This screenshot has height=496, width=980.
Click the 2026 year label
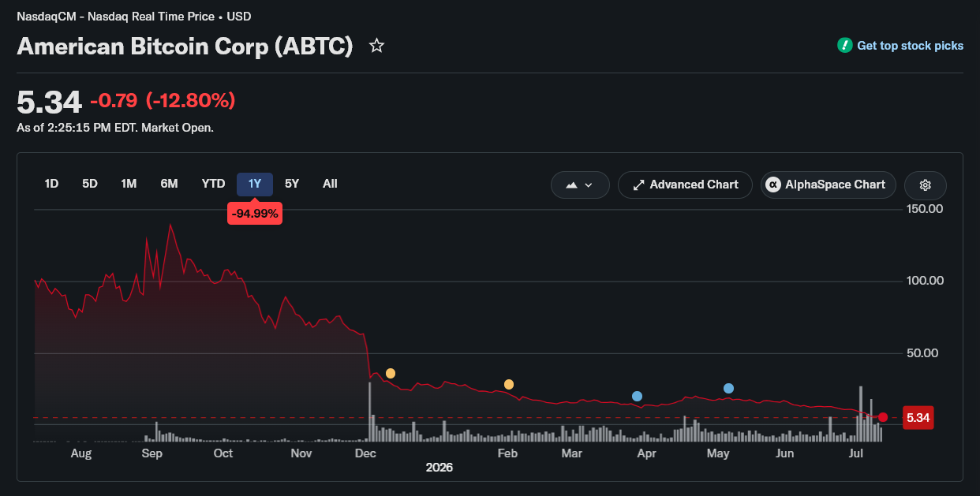tap(440, 468)
